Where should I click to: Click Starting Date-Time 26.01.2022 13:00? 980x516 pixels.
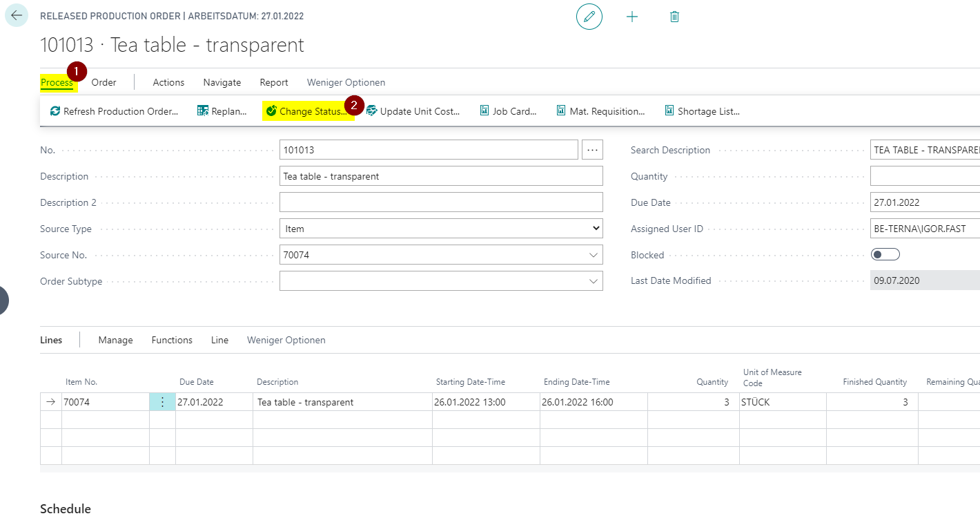(x=486, y=402)
